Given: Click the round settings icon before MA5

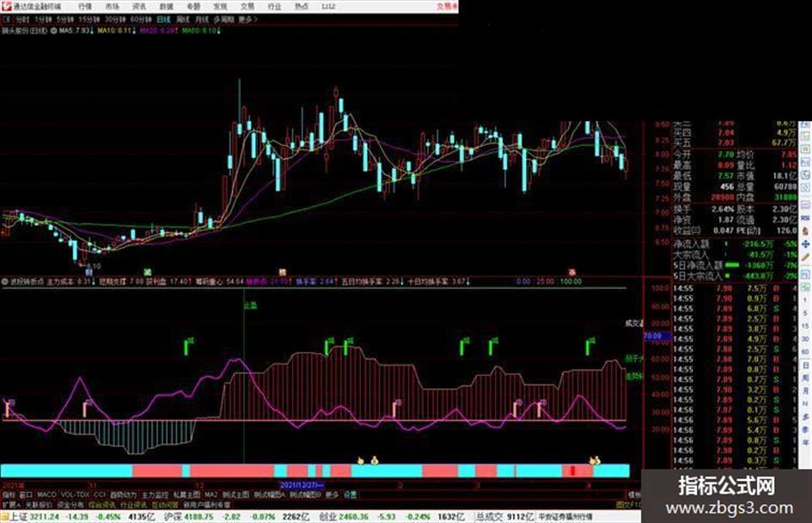Looking at the screenshot, I should click(53, 31).
